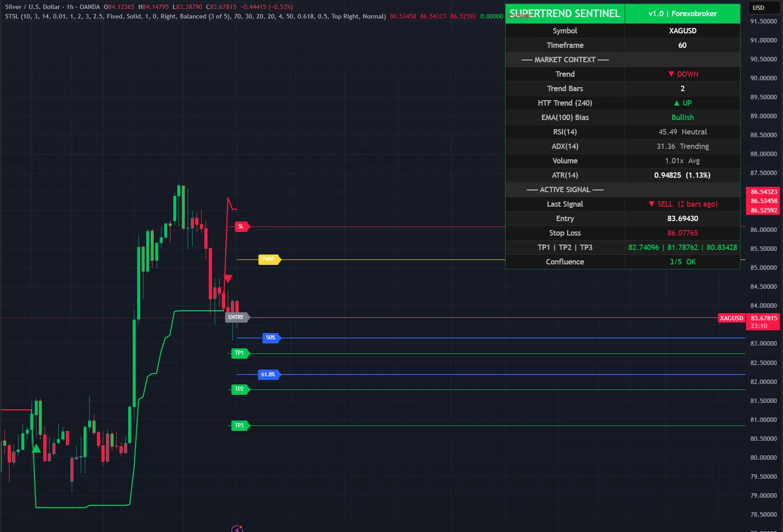Click current price label 83.67815

coord(763,318)
